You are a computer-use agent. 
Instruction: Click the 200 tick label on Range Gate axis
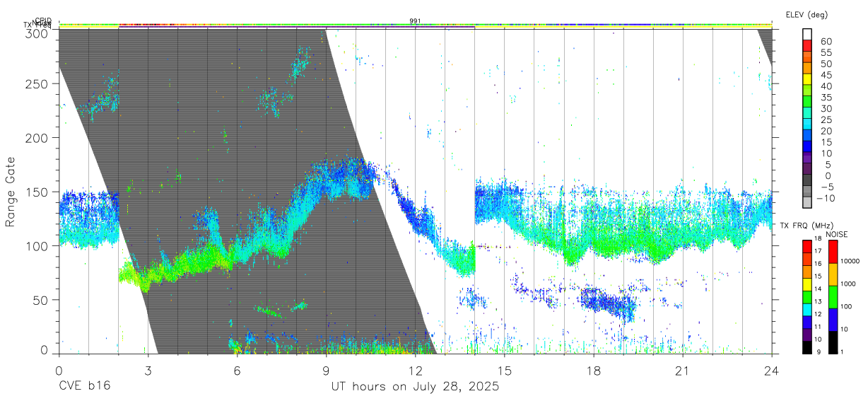37,138
